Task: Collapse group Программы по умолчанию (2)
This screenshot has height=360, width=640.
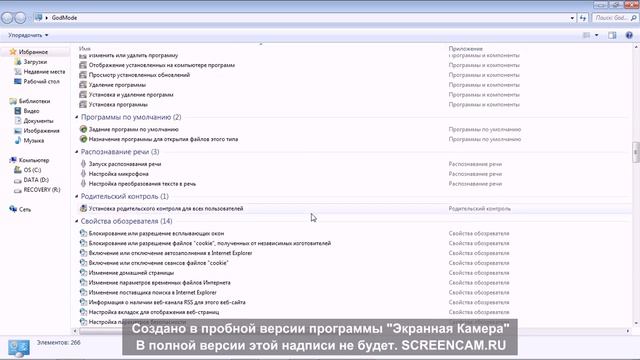Action: (77, 117)
